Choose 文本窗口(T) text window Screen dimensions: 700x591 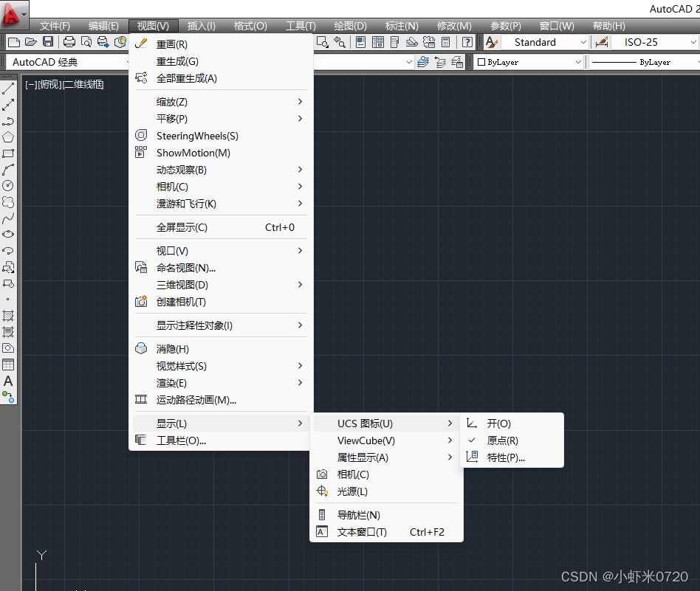pyautogui.click(x=386, y=532)
